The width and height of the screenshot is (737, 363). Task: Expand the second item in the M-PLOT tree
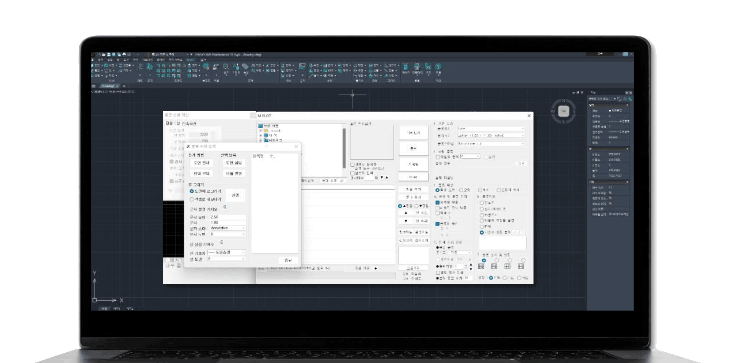pyautogui.click(x=260, y=131)
